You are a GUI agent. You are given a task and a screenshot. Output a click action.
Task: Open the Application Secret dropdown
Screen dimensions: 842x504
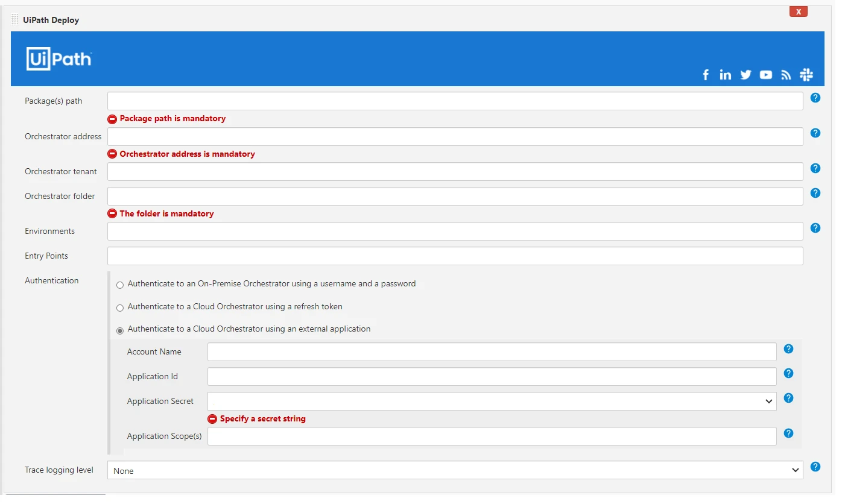[492, 402]
